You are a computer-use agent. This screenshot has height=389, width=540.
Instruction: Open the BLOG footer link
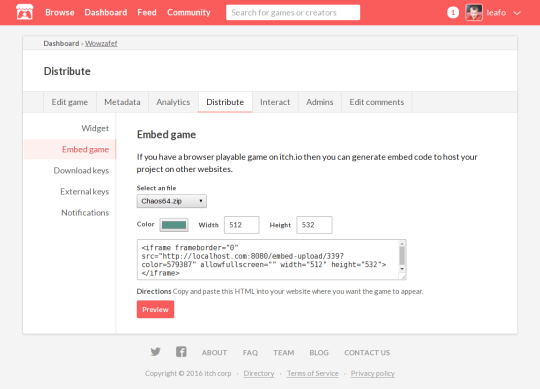point(319,353)
